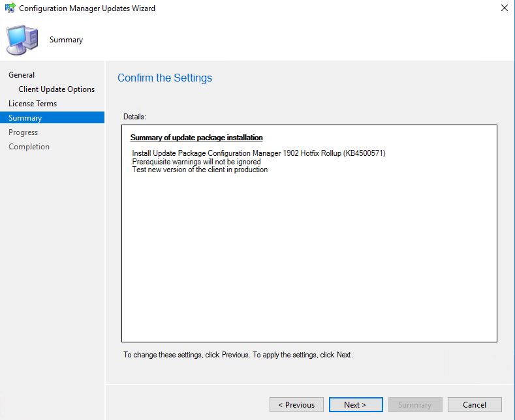515x420 pixels.
Task: Close the wizard window with X
Action: (504, 8)
